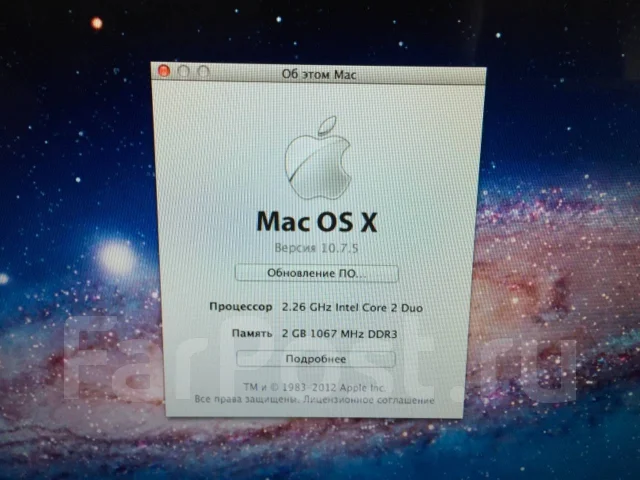Click the Apple logo image

click(x=318, y=158)
